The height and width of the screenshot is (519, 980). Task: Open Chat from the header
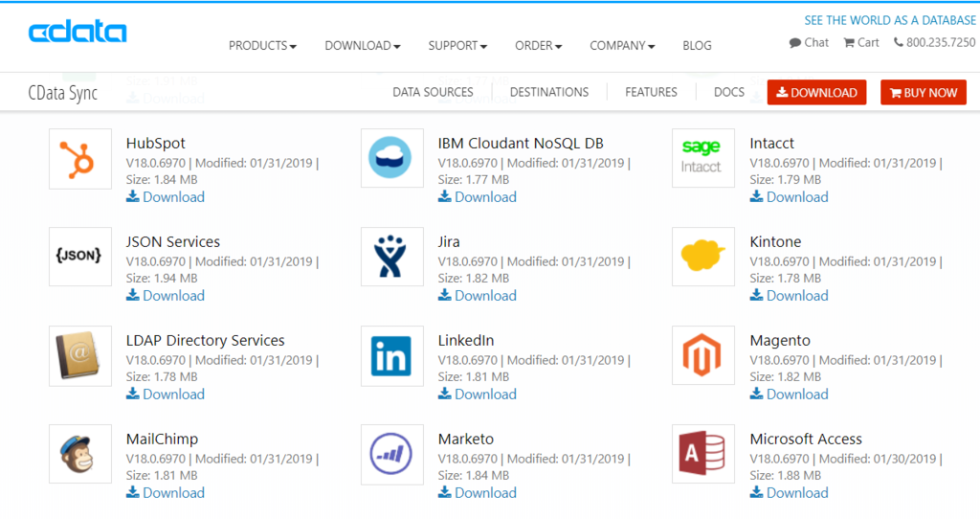coord(809,42)
